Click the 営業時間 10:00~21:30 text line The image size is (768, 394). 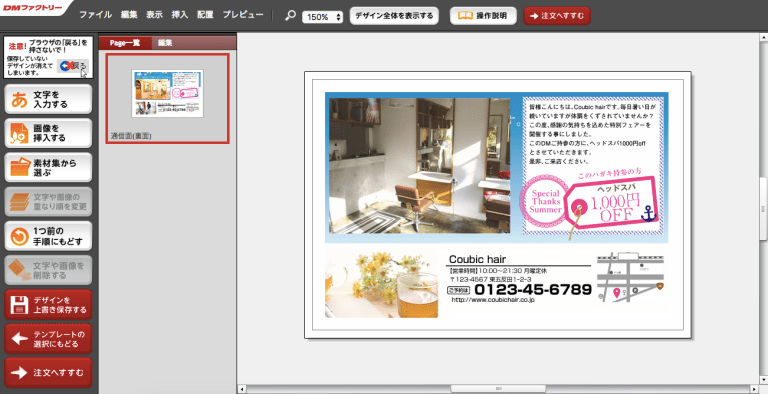pyautogui.click(x=498, y=271)
